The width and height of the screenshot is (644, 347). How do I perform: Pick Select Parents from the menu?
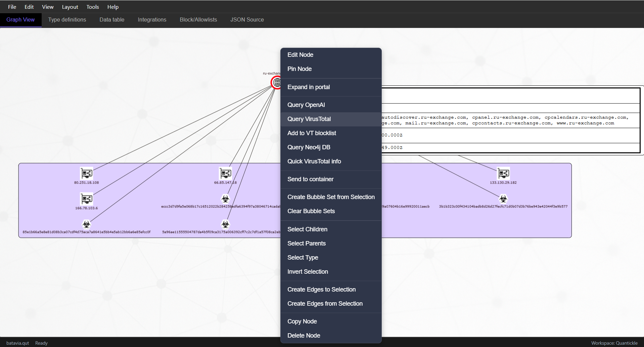[331, 243]
